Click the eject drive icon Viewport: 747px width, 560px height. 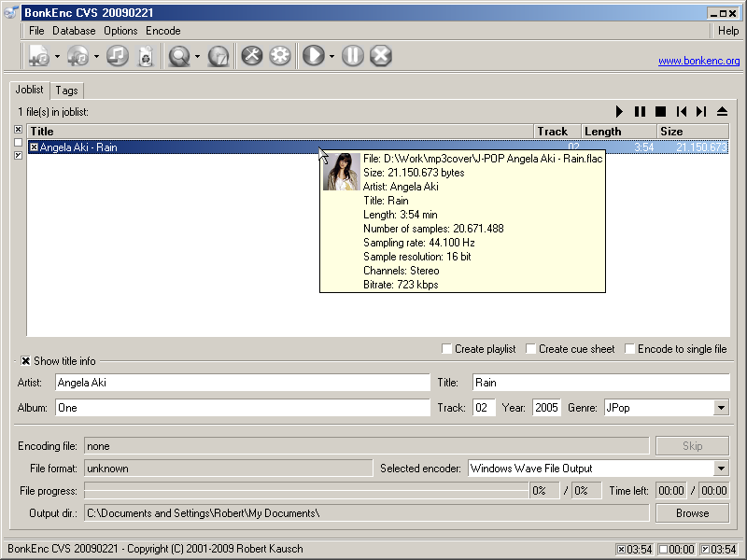[x=722, y=111]
